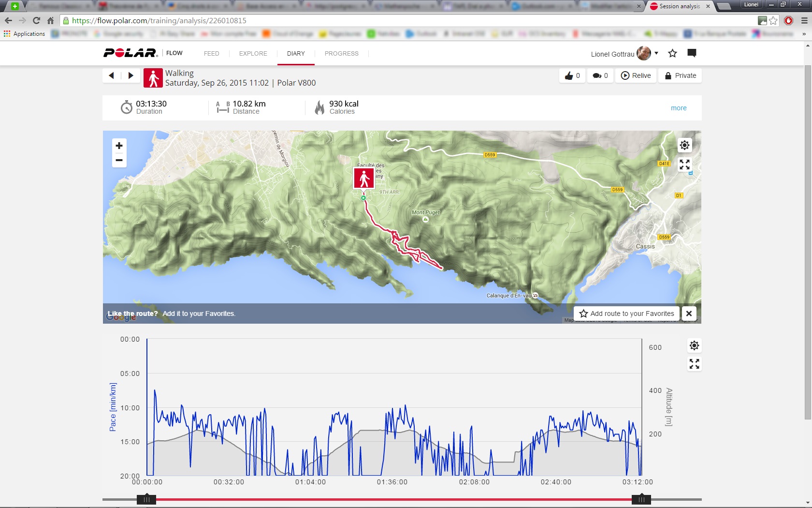Bookmark this page with star icon
Screen dimensions: 812x508
pos(773,21)
